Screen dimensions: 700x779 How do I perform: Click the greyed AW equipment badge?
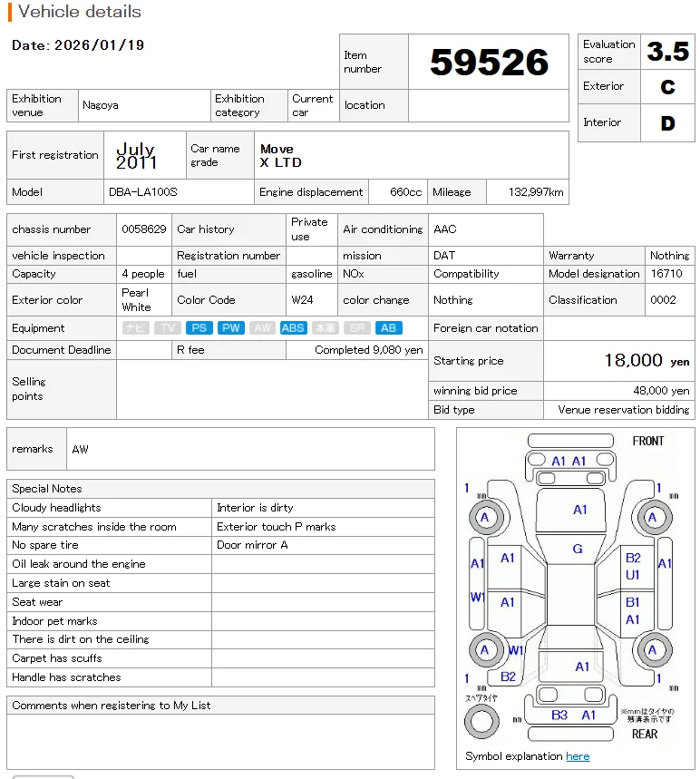point(262,328)
